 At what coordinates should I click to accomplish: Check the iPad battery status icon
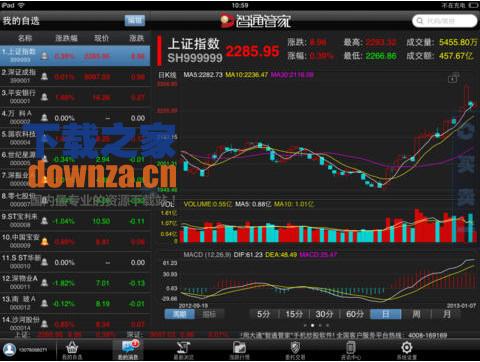point(473,5)
